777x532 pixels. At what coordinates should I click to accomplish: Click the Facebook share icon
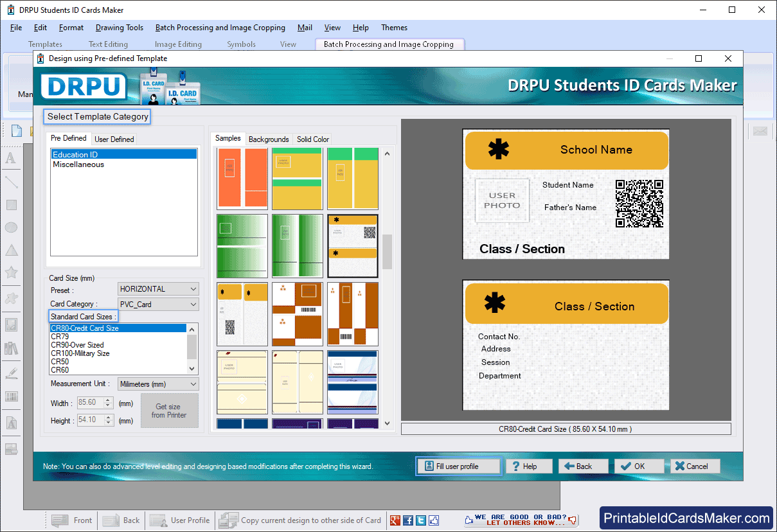(x=408, y=520)
